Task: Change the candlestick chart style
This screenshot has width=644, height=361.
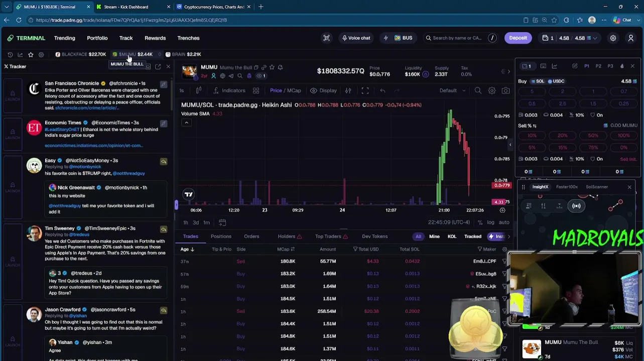Action: click(x=199, y=91)
